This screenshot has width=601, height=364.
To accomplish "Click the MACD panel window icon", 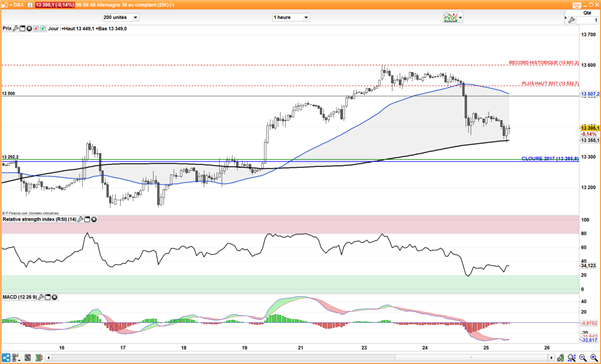I will 48,297.
